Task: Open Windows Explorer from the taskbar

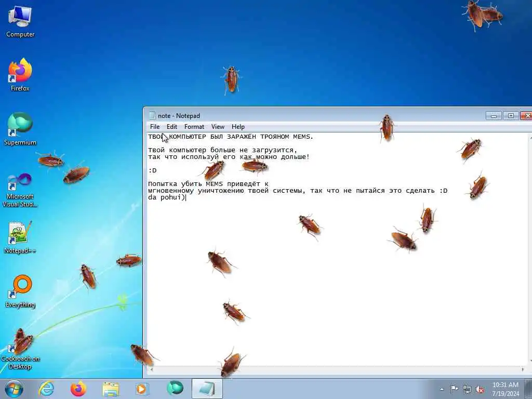Action: tap(111, 389)
